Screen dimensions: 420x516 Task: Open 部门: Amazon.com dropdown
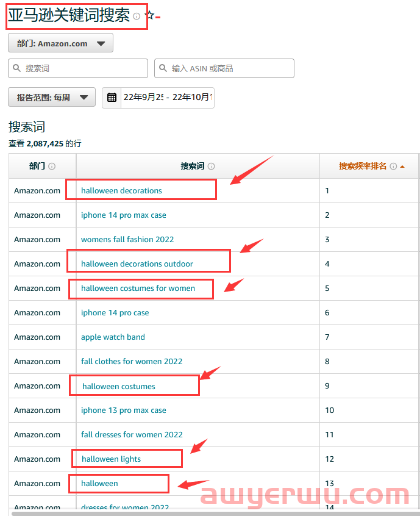coord(60,43)
